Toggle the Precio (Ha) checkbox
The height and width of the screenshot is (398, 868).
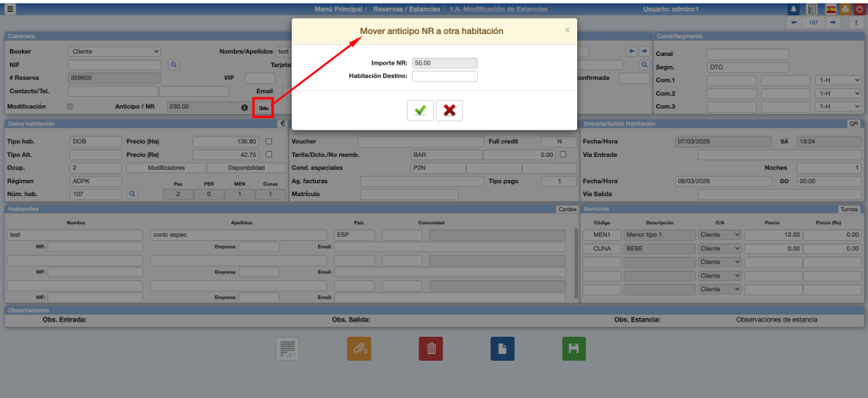(x=269, y=141)
